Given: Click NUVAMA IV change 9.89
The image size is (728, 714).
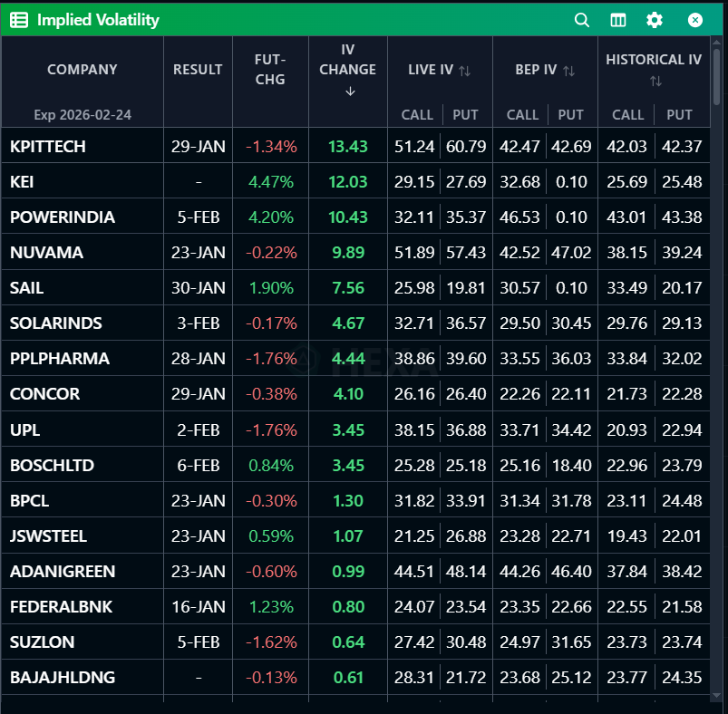Looking at the screenshot, I should click(x=348, y=253).
